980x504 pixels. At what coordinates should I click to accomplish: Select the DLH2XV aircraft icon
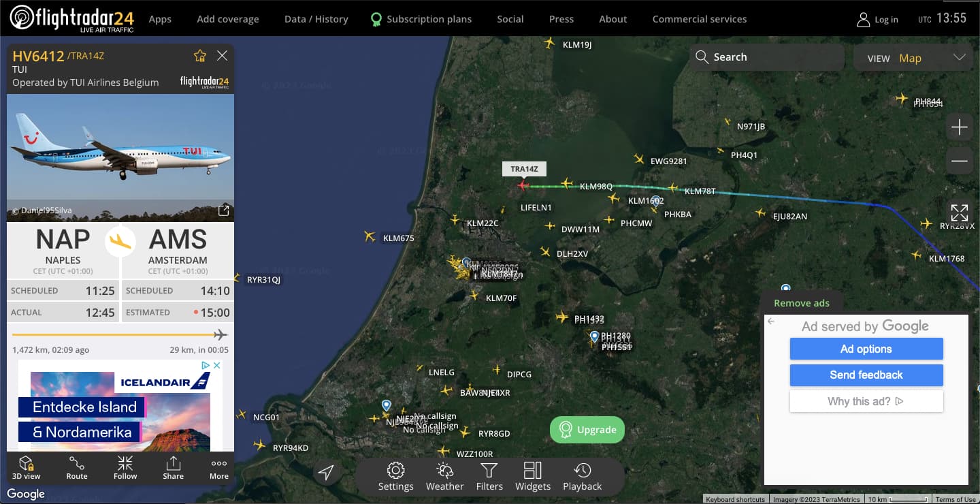coord(544,252)
